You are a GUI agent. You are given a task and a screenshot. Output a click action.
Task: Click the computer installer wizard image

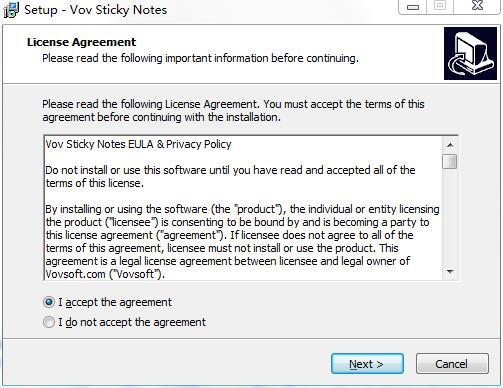470,53
